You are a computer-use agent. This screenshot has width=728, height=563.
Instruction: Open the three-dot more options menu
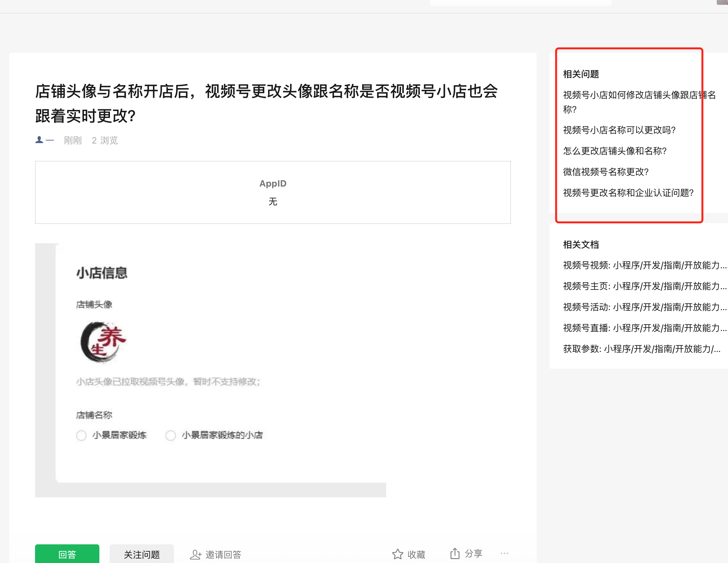click(504, 553)
